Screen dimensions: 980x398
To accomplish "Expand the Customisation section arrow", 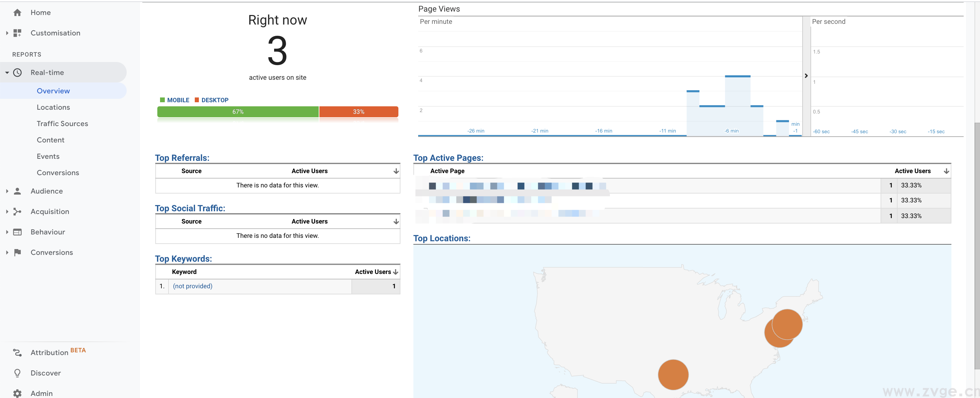I will point(7,33).
